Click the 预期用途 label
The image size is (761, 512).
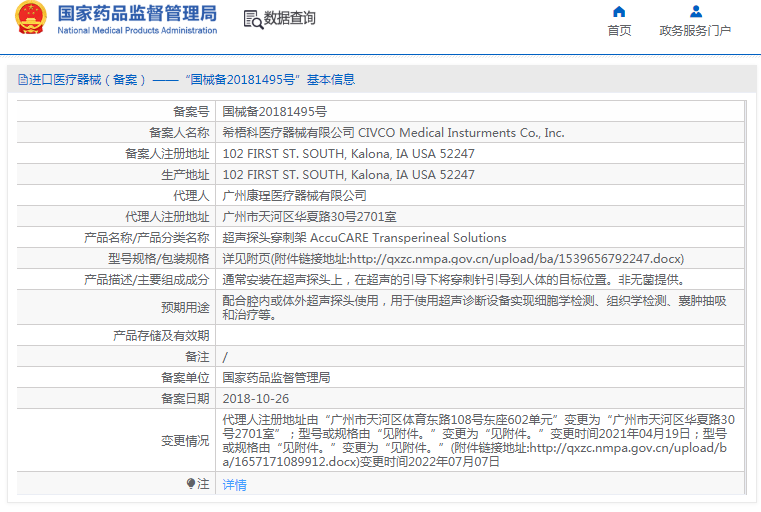tap(185, 307)
